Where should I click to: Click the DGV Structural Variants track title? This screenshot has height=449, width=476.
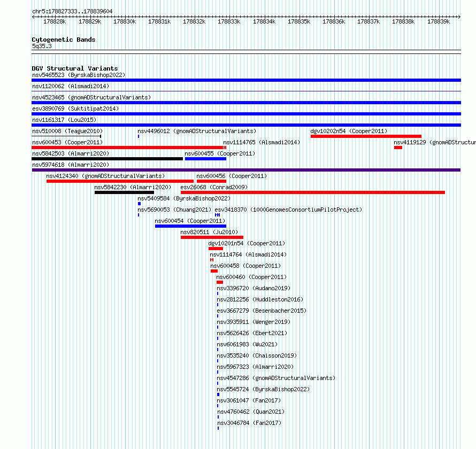[x=75, y=68]
